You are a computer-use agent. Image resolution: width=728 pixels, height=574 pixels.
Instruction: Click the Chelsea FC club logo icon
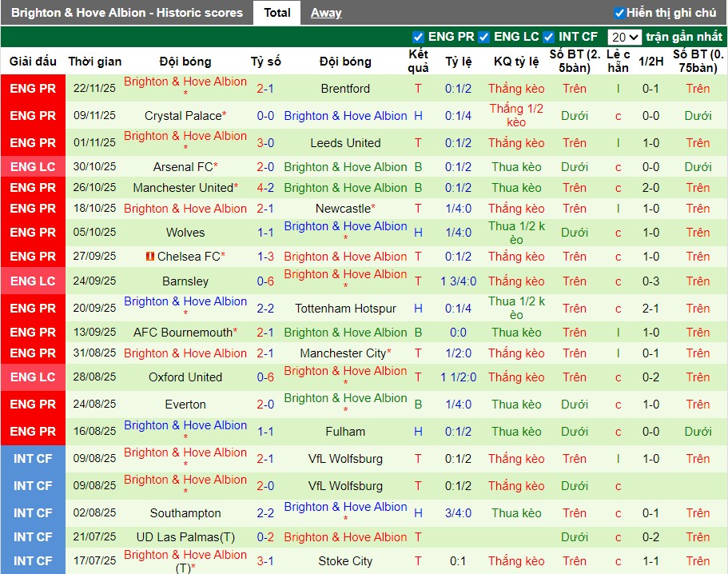[149, 256]
